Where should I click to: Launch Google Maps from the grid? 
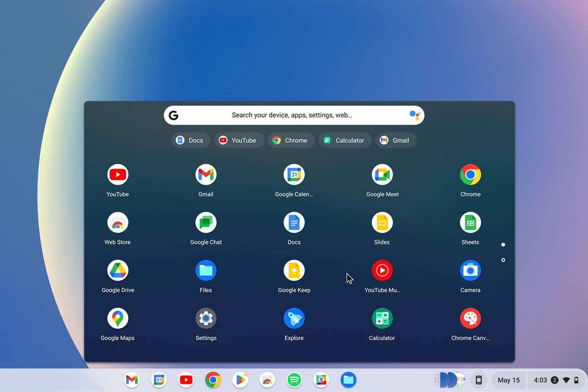(x=118, y=318)
